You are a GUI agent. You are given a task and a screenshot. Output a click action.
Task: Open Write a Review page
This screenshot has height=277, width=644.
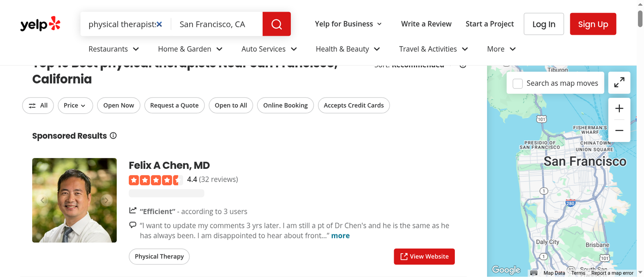point(426,24)
